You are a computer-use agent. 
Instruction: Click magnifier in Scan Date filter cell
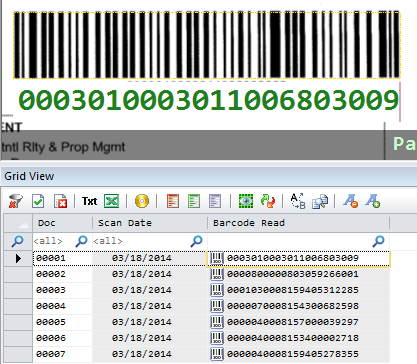point(196,241)
